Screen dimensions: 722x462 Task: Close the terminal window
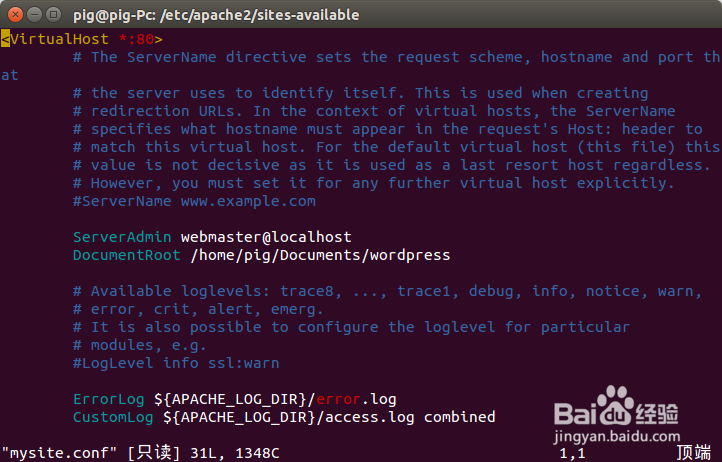tap(13, 15)
